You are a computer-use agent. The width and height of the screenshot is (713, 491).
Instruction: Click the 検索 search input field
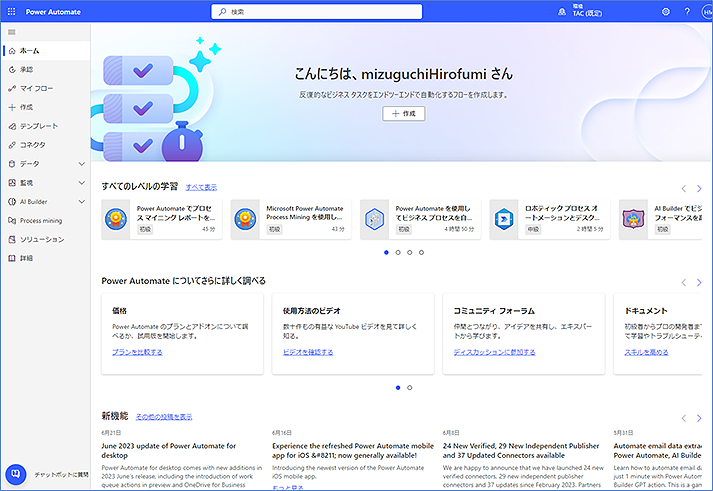(x=316, y=12)
